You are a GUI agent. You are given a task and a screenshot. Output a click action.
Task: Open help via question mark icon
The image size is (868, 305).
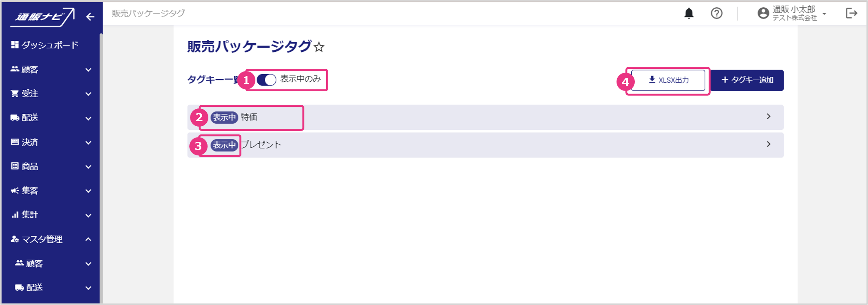716,14
